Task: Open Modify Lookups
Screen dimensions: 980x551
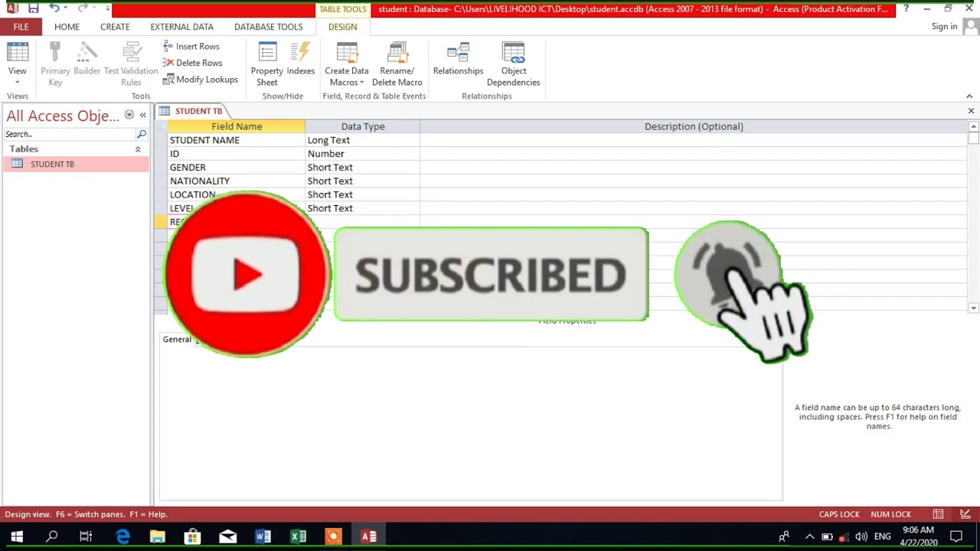Action: (x=201, y=80)
